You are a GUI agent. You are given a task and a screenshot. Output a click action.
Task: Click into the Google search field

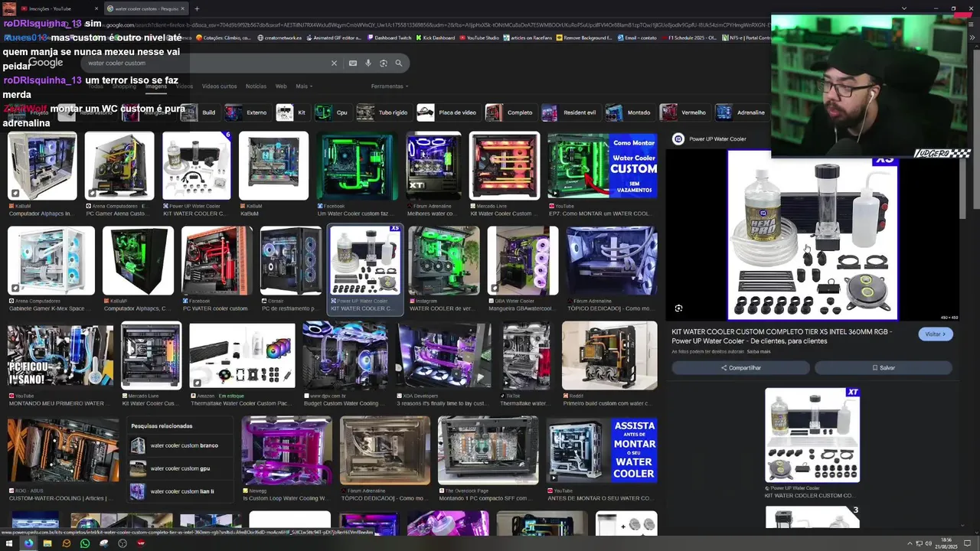[x=205, y=64]
